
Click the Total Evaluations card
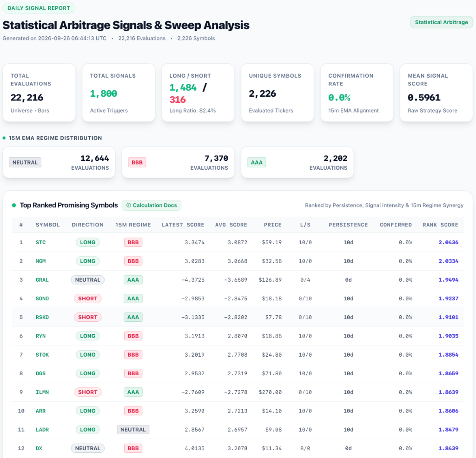tap(39, 93)
